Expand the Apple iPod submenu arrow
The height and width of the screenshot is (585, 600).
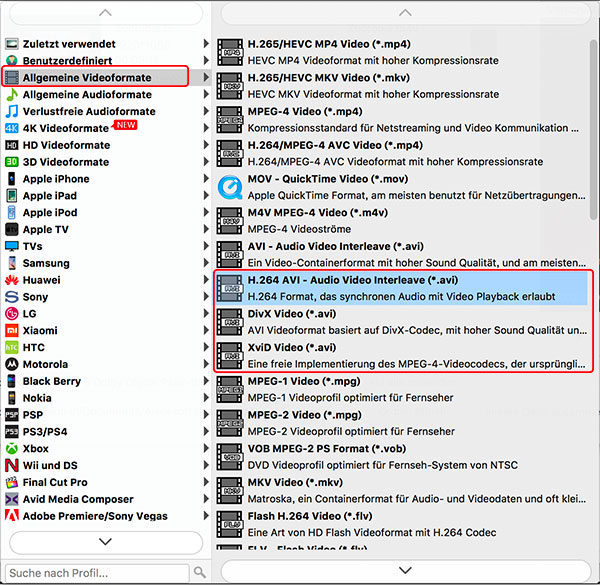(206, 212)
